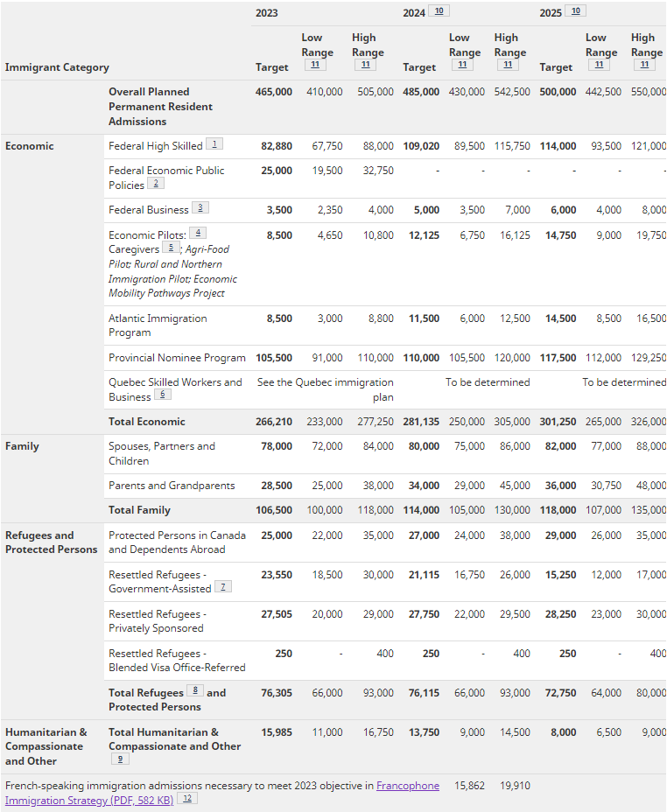Click the Federal High Skilled 2023 target 82,880
The width and height of the screenshot is (667, 812).
(x=277, y=146)
